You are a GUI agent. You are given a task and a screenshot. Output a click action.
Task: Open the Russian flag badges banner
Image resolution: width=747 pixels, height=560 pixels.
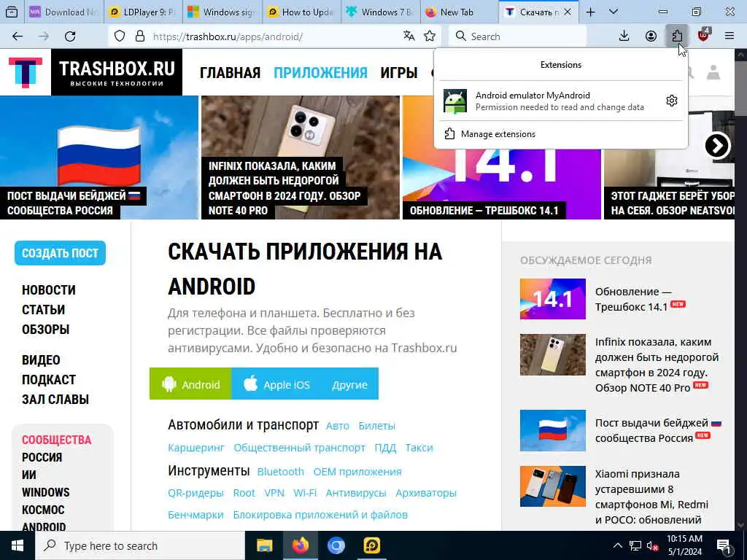(x=98, y=157)
